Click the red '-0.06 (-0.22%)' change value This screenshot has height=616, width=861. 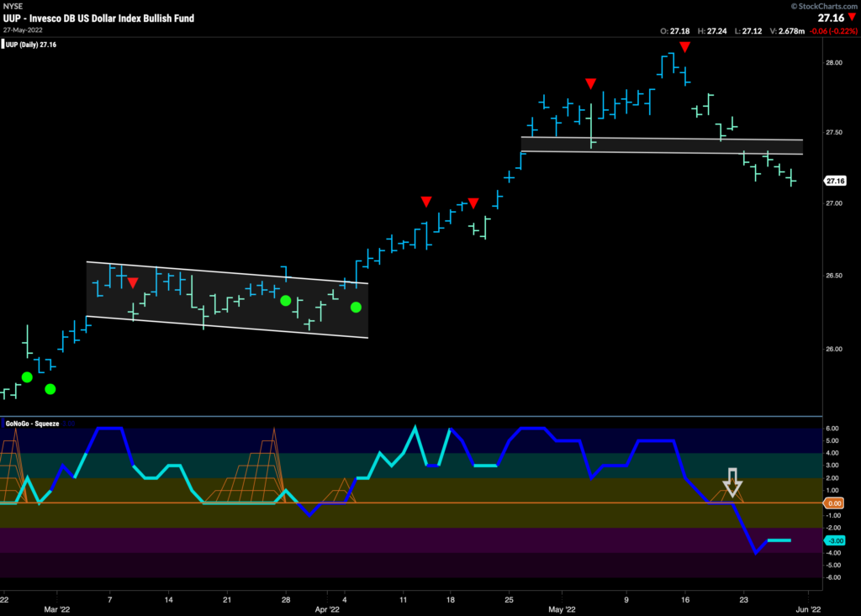833,31
